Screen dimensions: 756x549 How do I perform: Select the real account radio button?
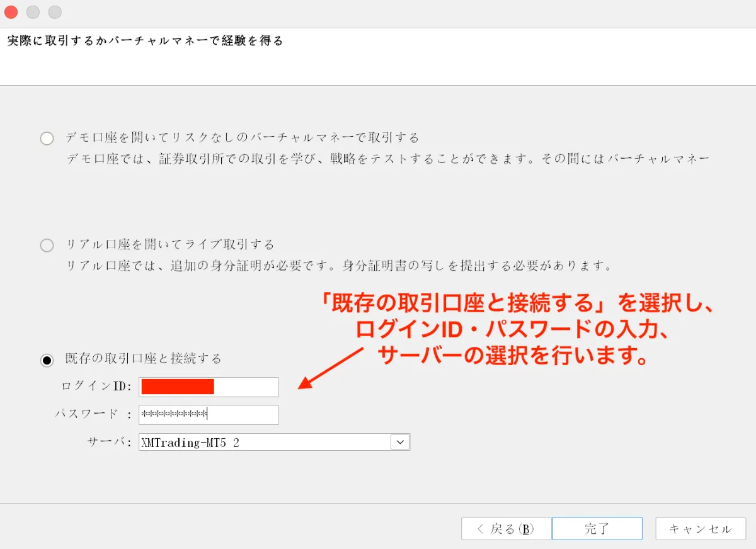coord(47,246)
